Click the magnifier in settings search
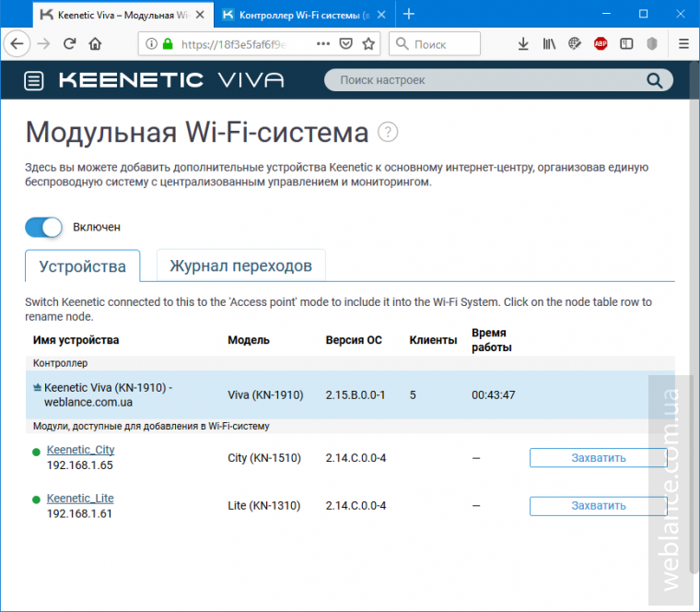This screenshot has height=612, width=700. 655,80
